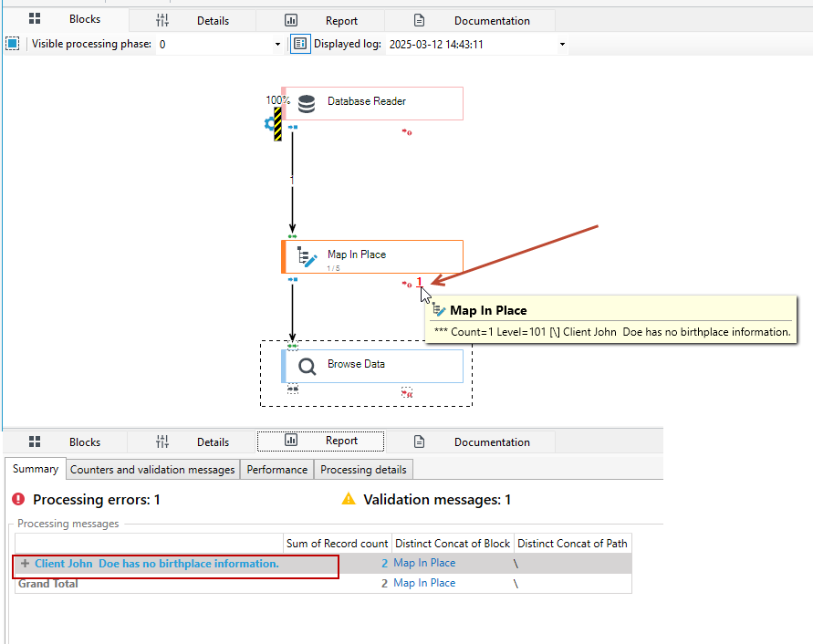Open the Visible processing phase dropdown
The image size is (813, 644).
click(x=278, y=45)
